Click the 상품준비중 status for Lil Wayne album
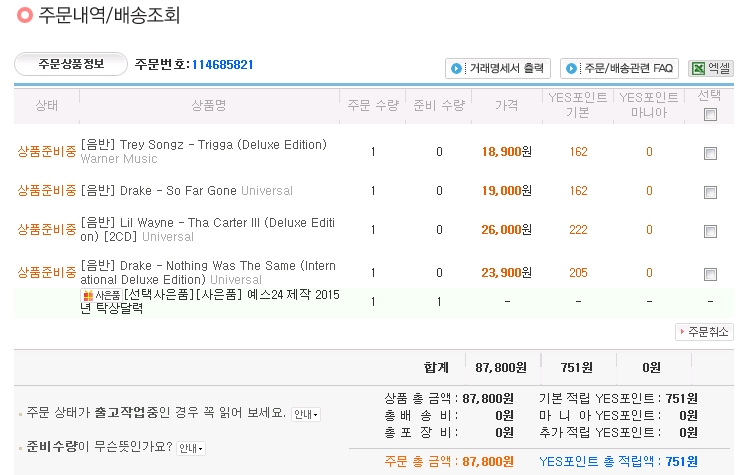The height and width of the screenshot is (475, 738). (46, 230)
